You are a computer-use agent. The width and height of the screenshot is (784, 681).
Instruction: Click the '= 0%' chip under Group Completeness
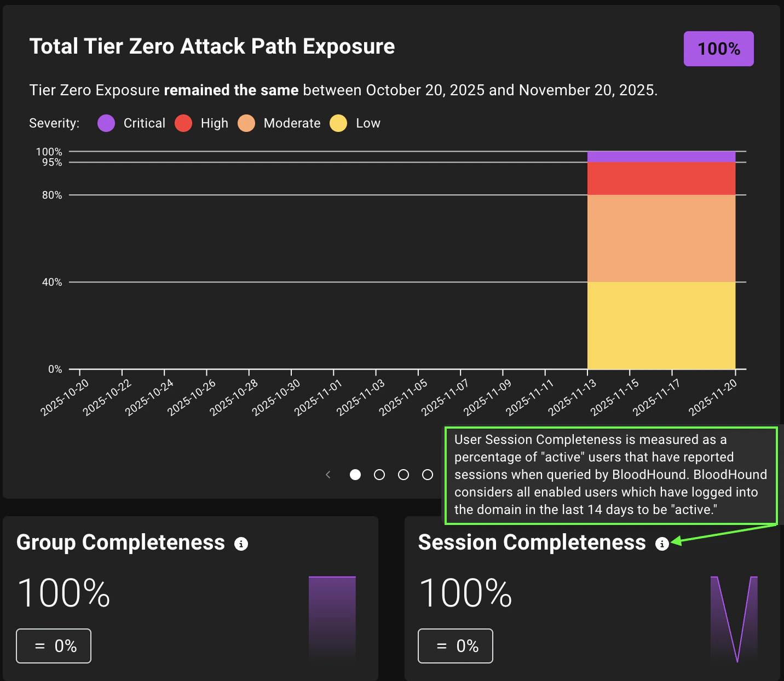click(53, 645)
